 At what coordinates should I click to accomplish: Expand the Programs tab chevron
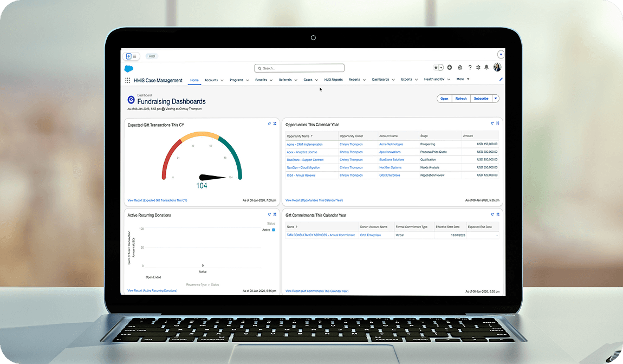click(x=247, y=80)
